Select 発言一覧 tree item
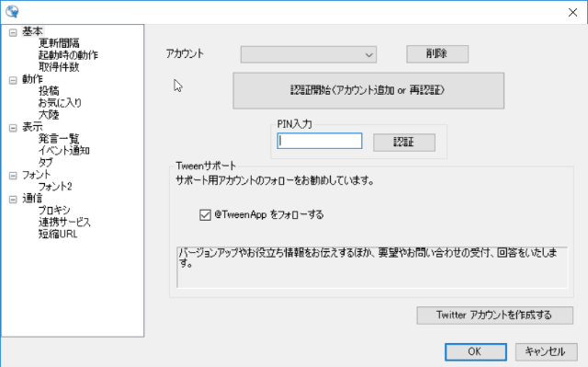Image resolution: width=588 pixels, height=367 pixels. click(x=59, y=139)
